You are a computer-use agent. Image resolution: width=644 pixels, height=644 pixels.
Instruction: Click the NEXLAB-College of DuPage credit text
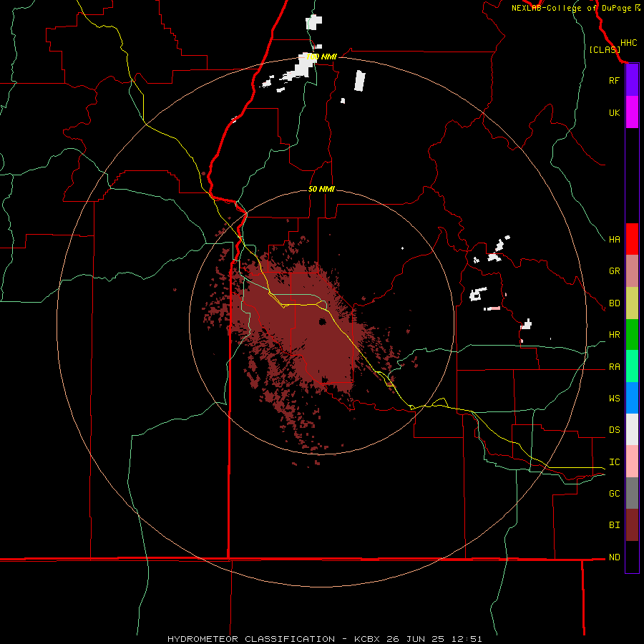click(x=576, y=8)
